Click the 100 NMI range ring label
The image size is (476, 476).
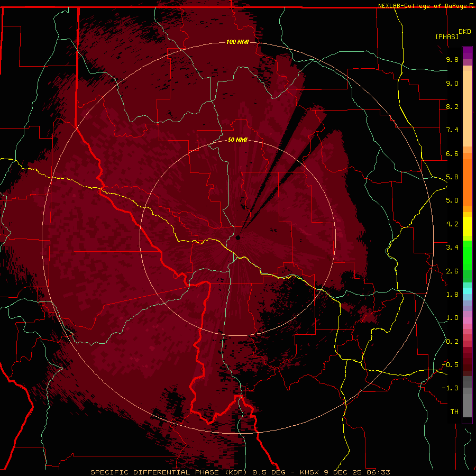coord(237,42)
